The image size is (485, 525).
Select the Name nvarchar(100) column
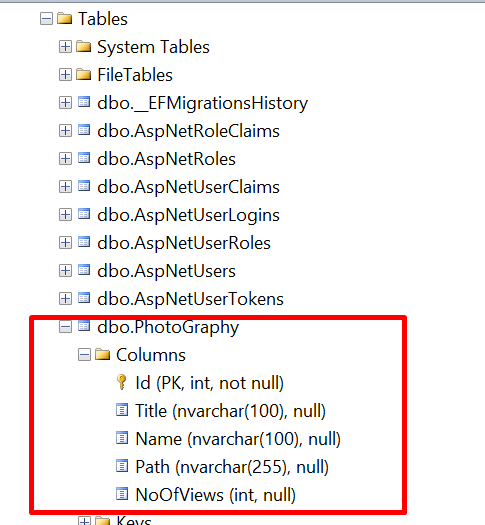(238, 439)
